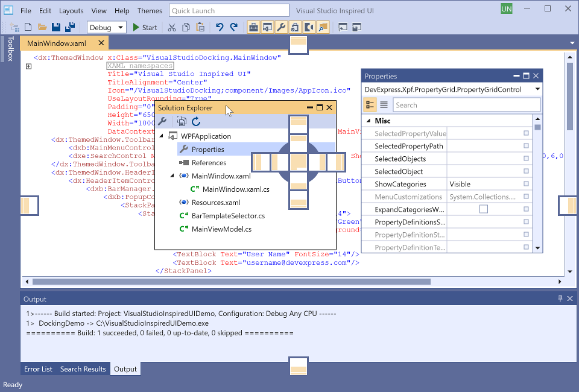579x392 pixels.
Task: Click the Copy icon in the main toolbar
Action: tap(186, 27)
